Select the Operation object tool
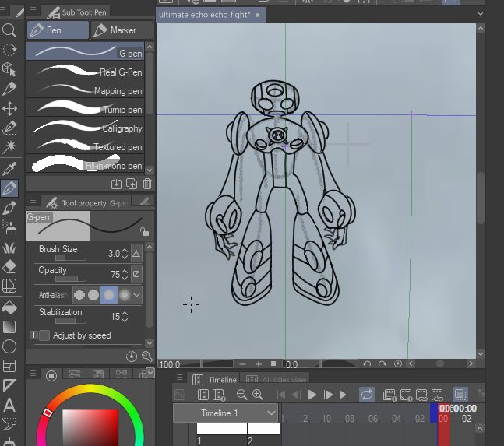The height and width of the screenshot is (446, 504). (9, 69)
